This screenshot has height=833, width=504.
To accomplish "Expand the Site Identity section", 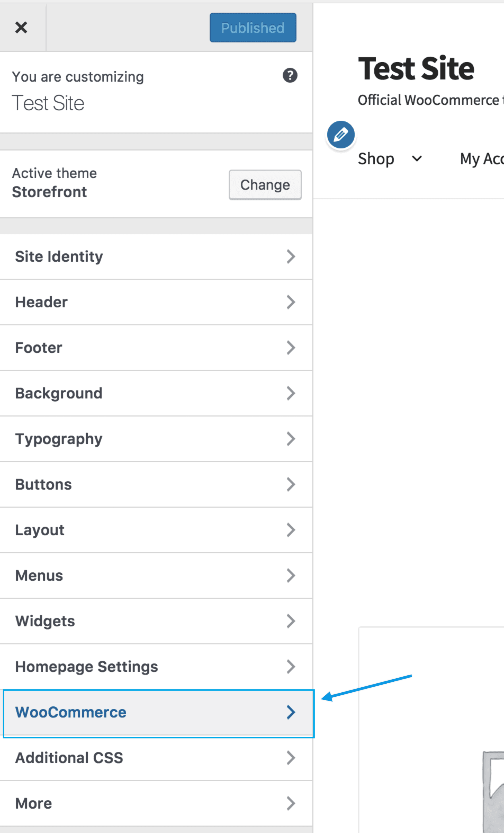I will [x=155, y=257].
